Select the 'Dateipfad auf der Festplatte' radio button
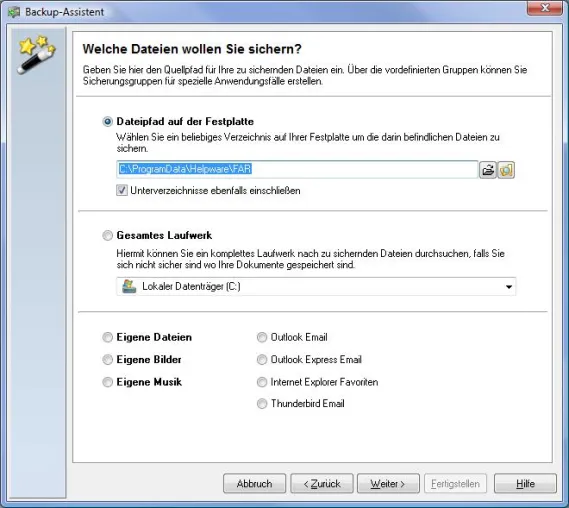569x508 pixels. [107, 122]
